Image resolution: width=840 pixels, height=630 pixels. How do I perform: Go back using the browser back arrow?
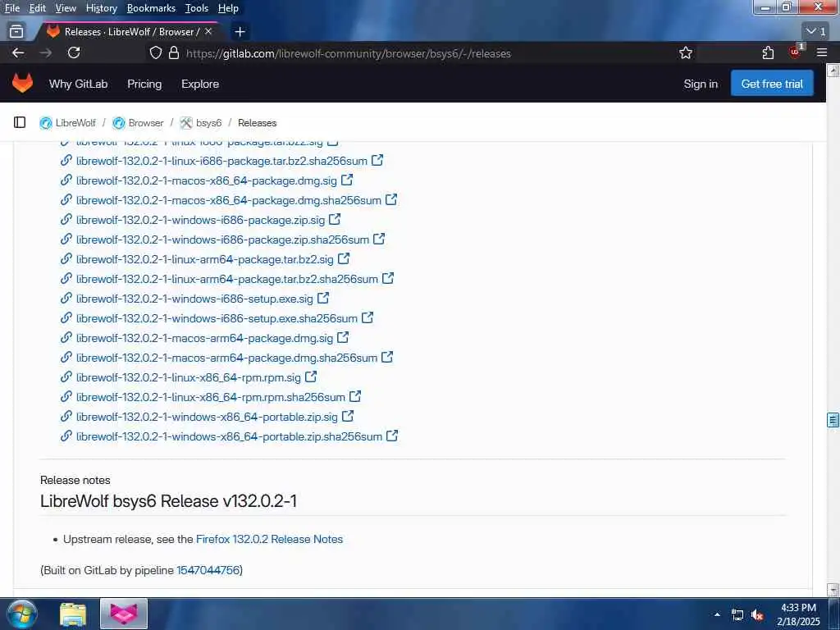click(x=18, y=53)
